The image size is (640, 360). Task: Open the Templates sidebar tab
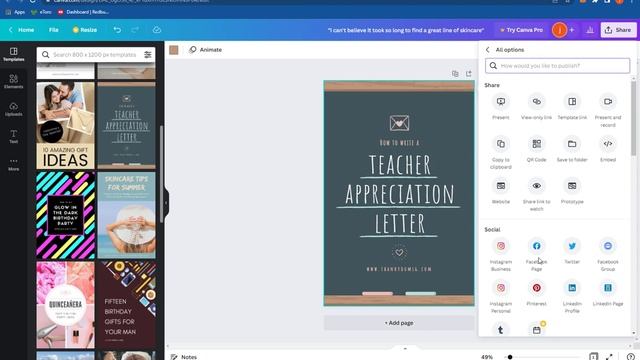pyautogui.click(x=13, y=54)
